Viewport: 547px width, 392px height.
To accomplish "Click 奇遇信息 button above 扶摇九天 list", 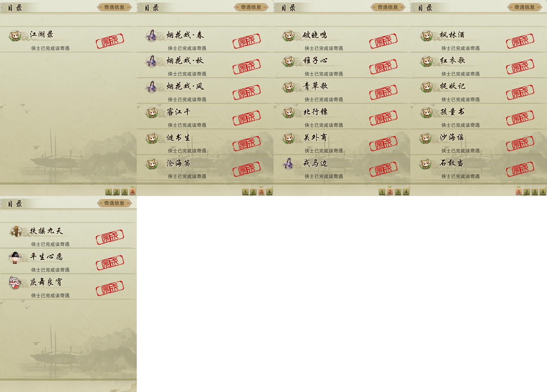I will (x=114, y=203).
